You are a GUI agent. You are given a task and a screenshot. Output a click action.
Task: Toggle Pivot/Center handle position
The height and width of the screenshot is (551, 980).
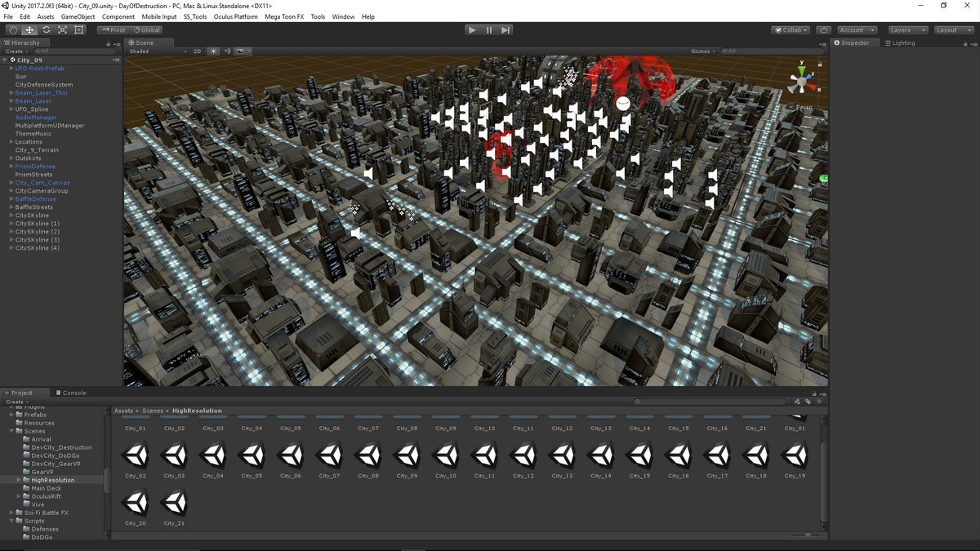pos(113,30)
